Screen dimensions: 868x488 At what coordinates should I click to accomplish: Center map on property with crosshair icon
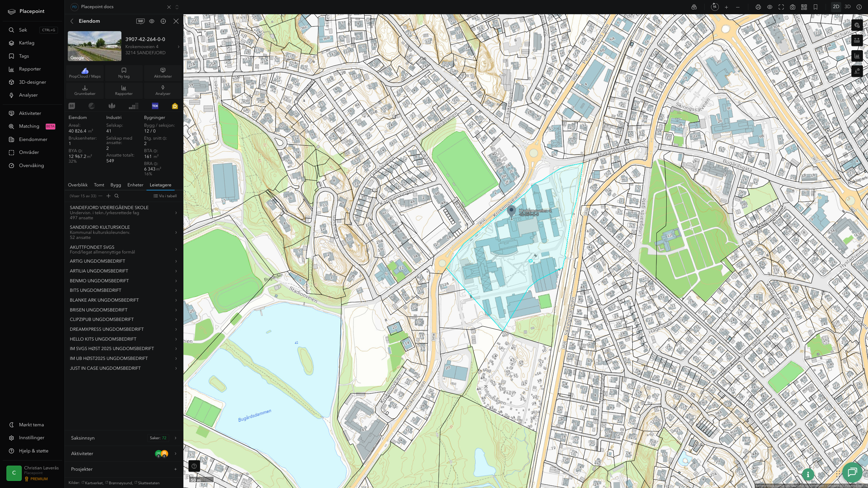[x=163, y=21]
